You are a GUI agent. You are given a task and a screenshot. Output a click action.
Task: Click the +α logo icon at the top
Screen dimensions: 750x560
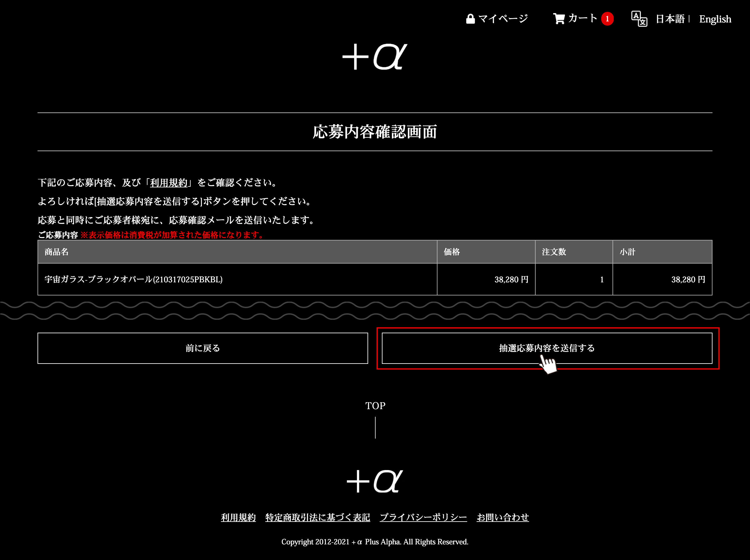click(x=375, y=58)
